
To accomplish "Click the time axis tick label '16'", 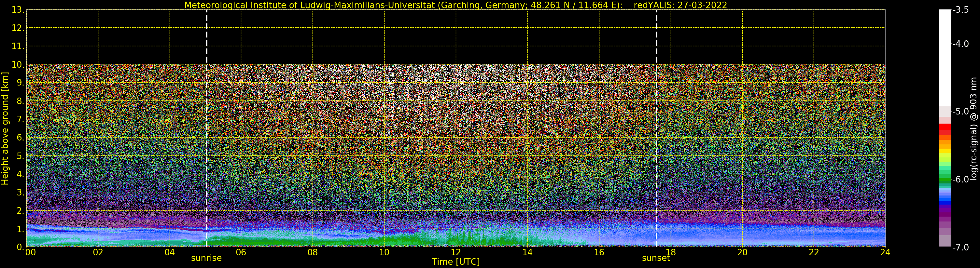I will point(599,252).
